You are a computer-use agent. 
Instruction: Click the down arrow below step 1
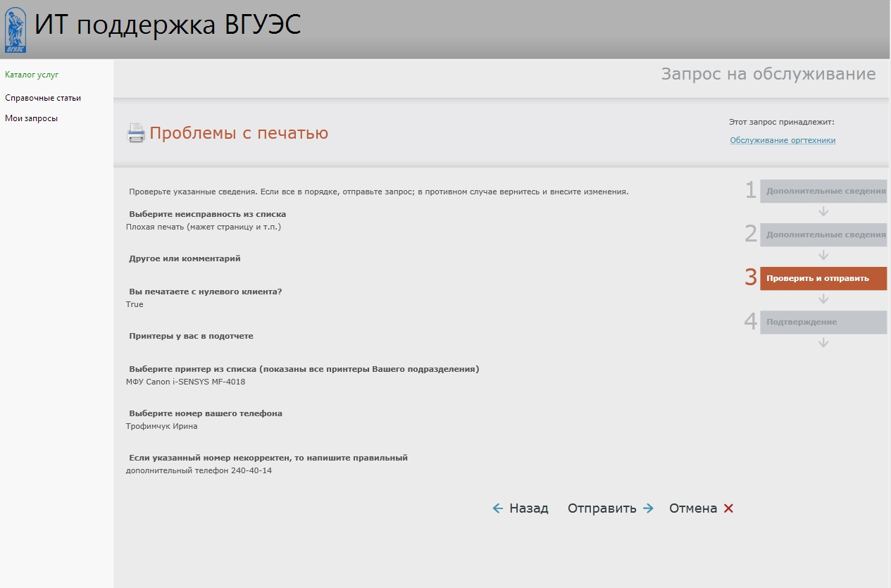point(823,212)
